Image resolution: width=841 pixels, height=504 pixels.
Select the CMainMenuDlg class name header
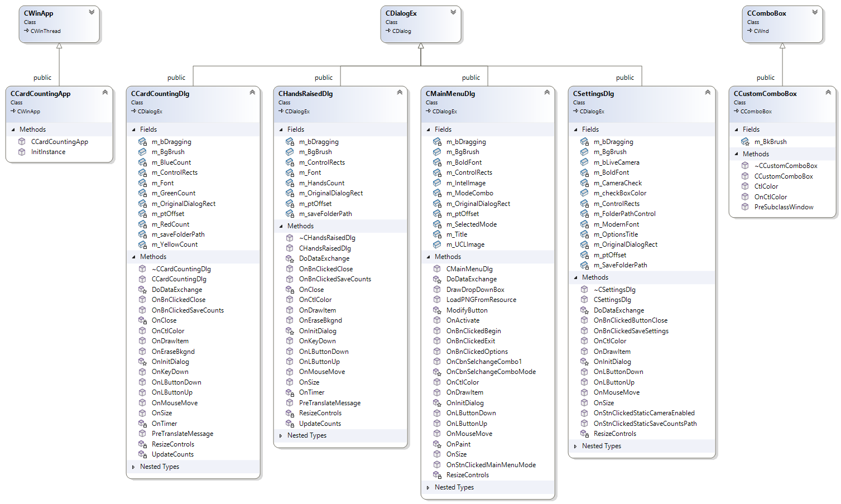coord(450,93)
